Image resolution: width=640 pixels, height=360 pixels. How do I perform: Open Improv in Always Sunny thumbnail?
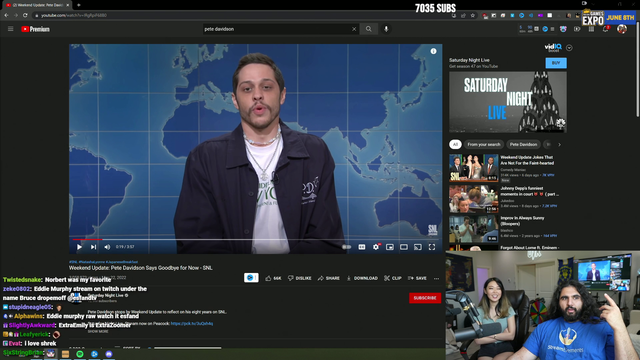point(473,229)
